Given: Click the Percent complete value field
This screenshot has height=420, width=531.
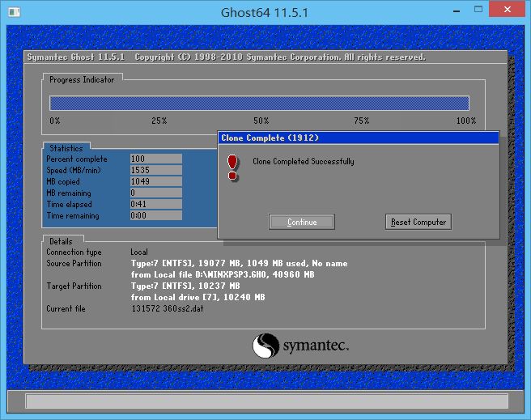Looking at the screenshot, I should tap(155, 159).
